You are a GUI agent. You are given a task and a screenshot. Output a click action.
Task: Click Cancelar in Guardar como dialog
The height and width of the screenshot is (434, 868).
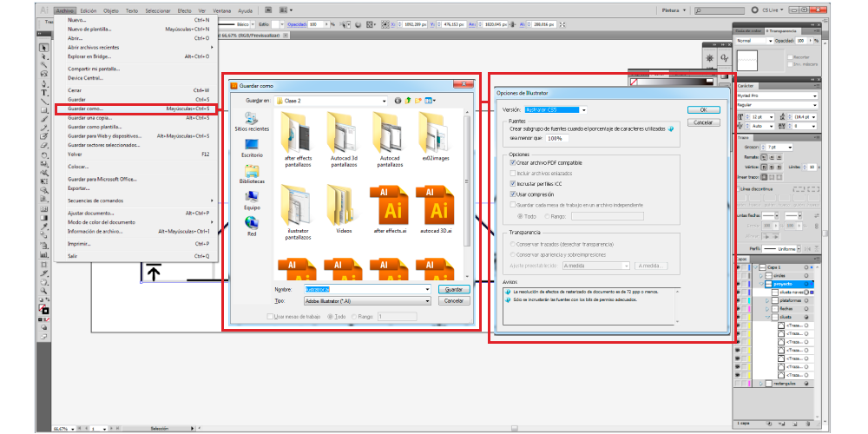click(x=454, y=300)
